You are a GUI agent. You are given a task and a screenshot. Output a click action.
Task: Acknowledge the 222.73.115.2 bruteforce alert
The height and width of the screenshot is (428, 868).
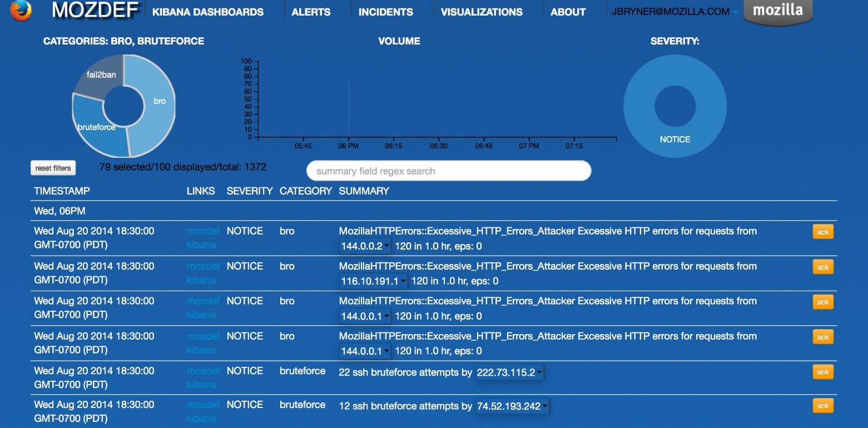[823, 372]
